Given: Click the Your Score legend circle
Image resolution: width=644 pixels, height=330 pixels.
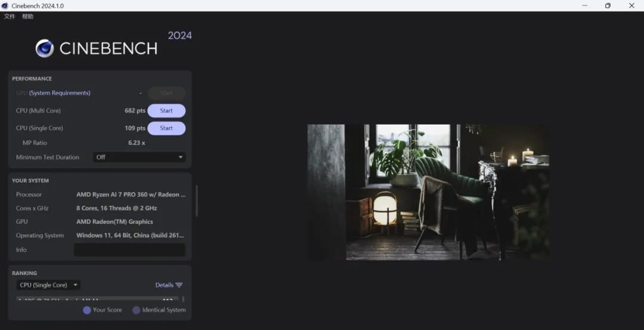Looking at the screenshot, I should 87,310.
